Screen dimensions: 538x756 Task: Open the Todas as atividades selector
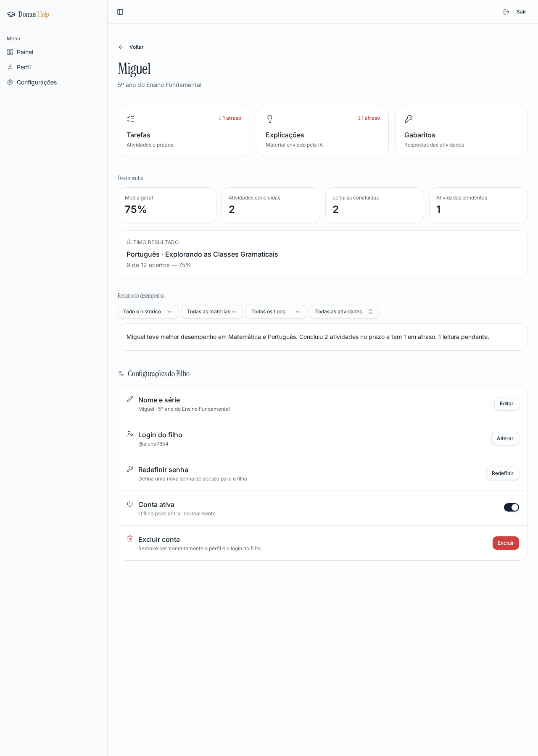344,312
